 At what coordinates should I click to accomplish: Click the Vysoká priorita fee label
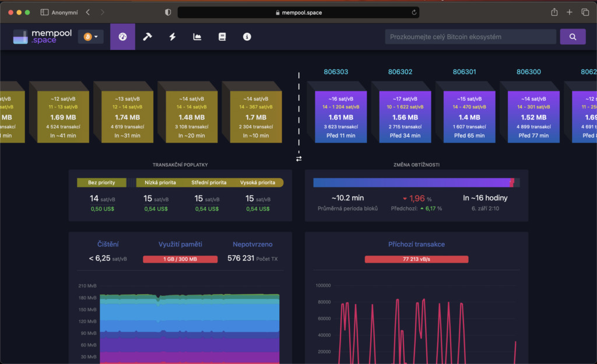(257, 182)
